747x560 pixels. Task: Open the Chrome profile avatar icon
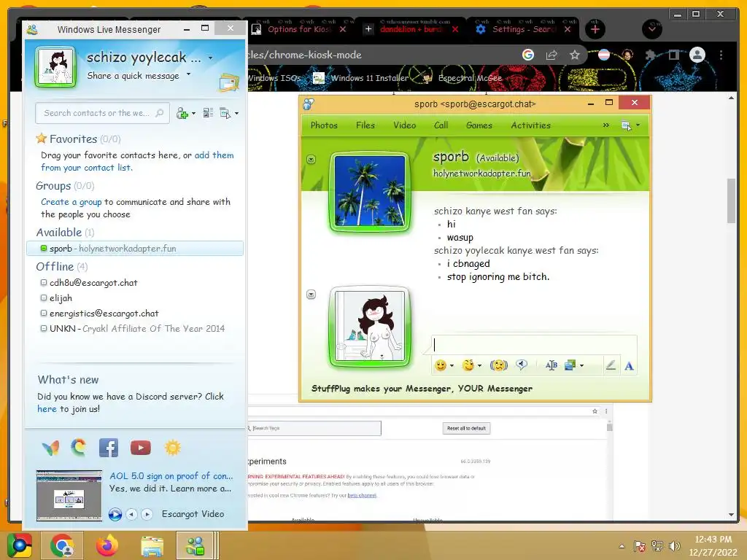(x=697, y=55)
